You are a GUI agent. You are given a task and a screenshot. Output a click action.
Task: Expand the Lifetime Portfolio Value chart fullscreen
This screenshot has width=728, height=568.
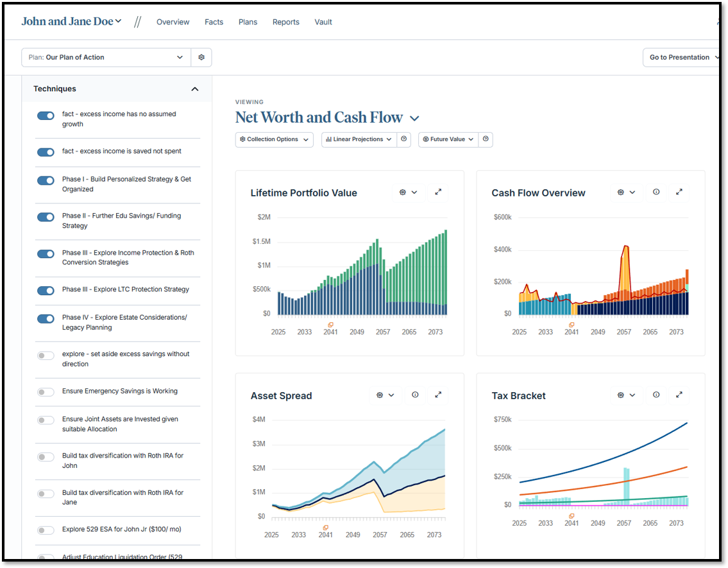[438, 192]
